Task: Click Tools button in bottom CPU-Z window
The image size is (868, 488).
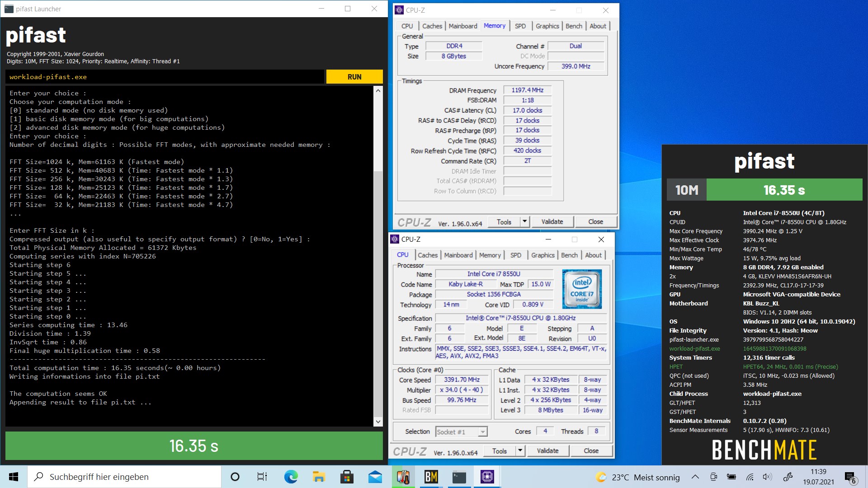Action: coord(500,451)
